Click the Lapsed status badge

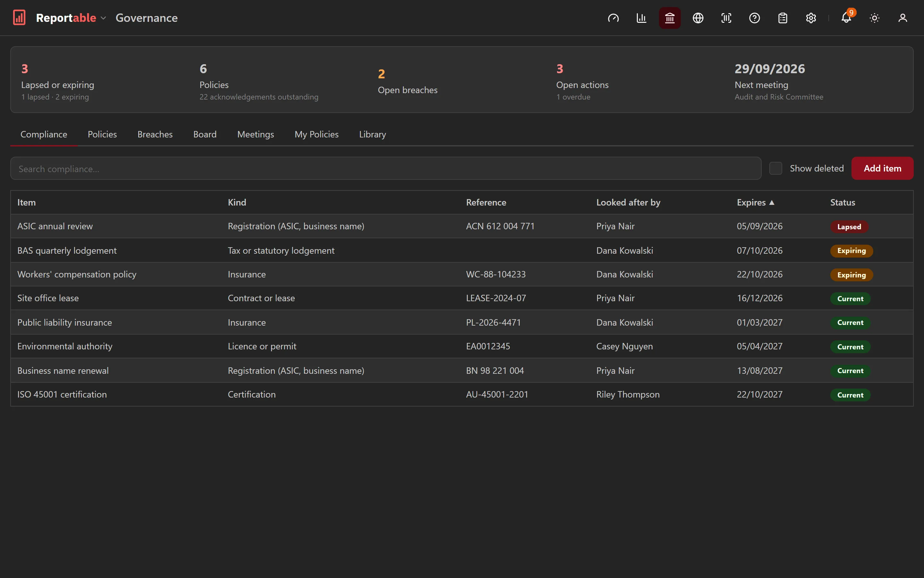tap(849, 227)
